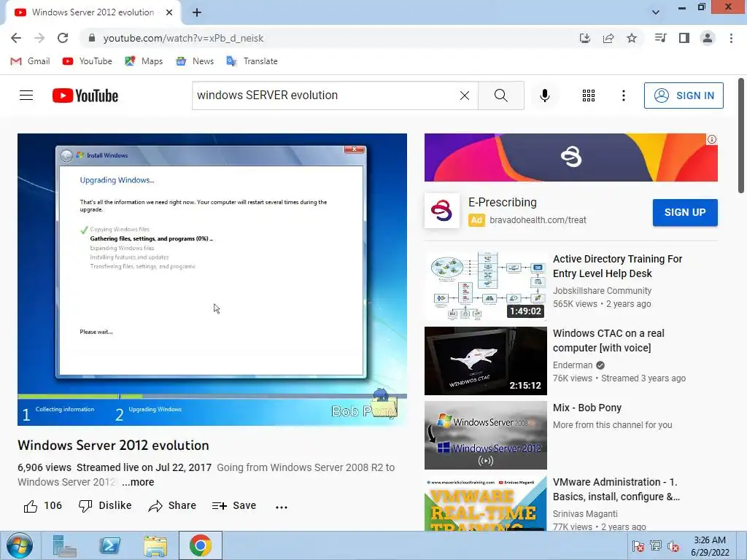Save video to a playlist
Viewport: 747px width, 560px height.
click(x=234, y=506)
